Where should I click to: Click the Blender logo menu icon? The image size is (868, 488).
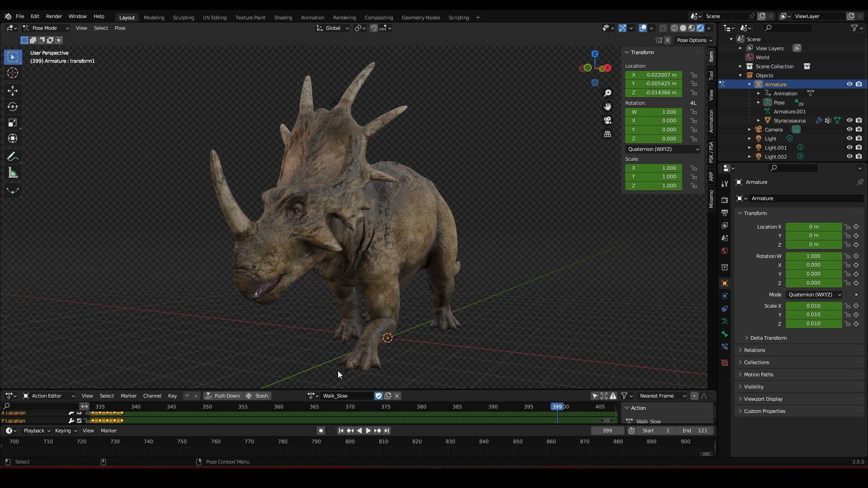8,16
